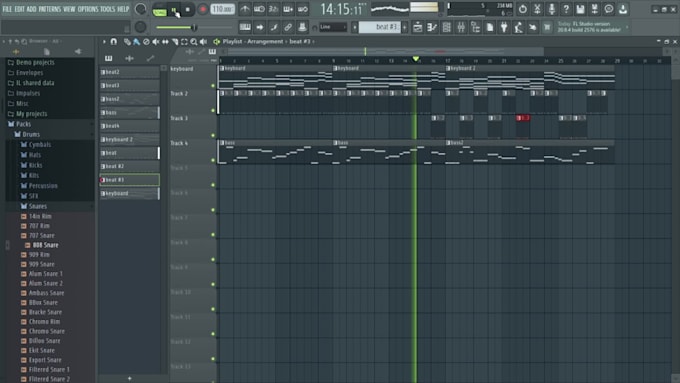Click the one-click audio recording microphone
The width and height of the screenshot is (680, 383).
pyautogui.click(x=551, y=9)
